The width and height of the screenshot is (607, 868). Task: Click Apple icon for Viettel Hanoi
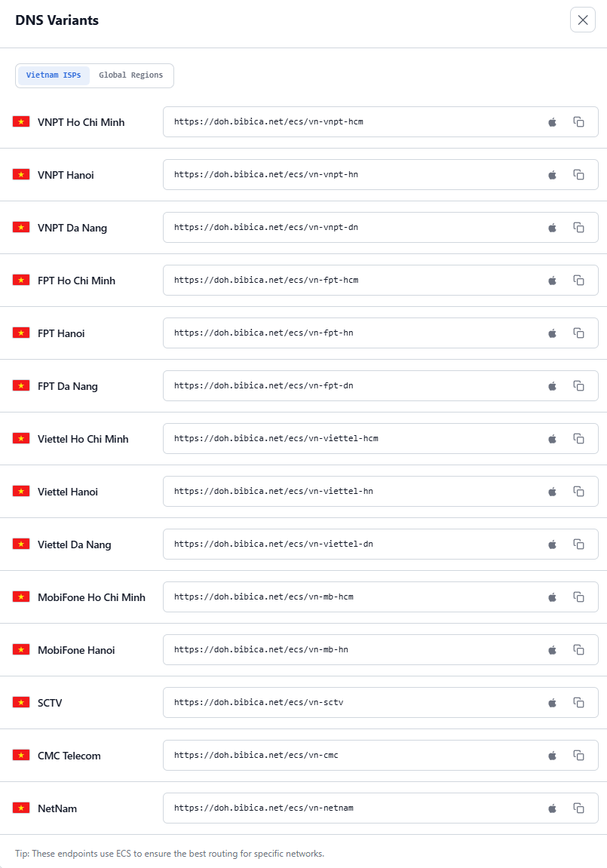pyautogui.click(x=552, y=492)
